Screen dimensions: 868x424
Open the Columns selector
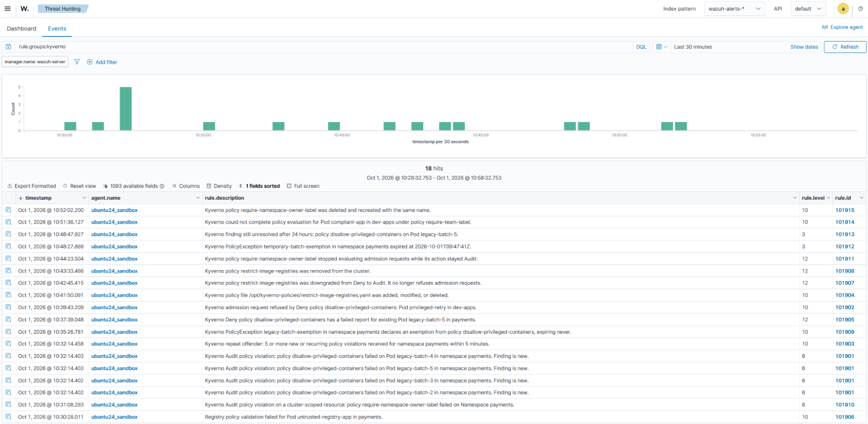coord(186,186)
